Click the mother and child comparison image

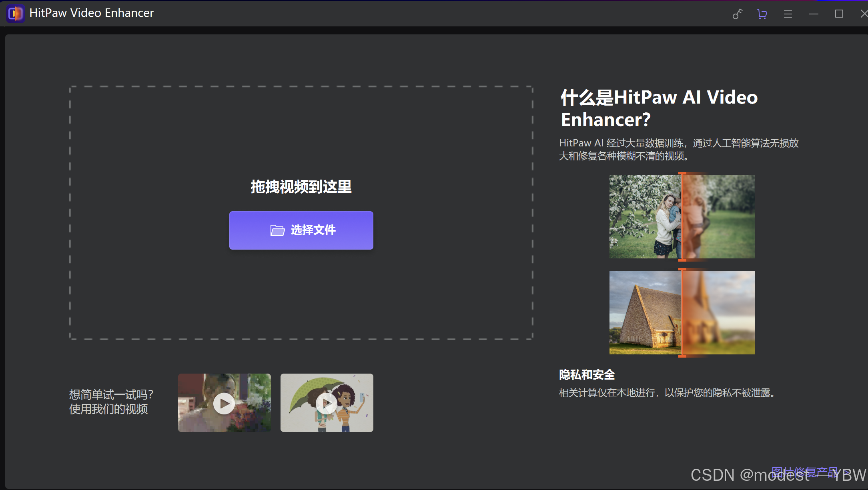[644, 216]
